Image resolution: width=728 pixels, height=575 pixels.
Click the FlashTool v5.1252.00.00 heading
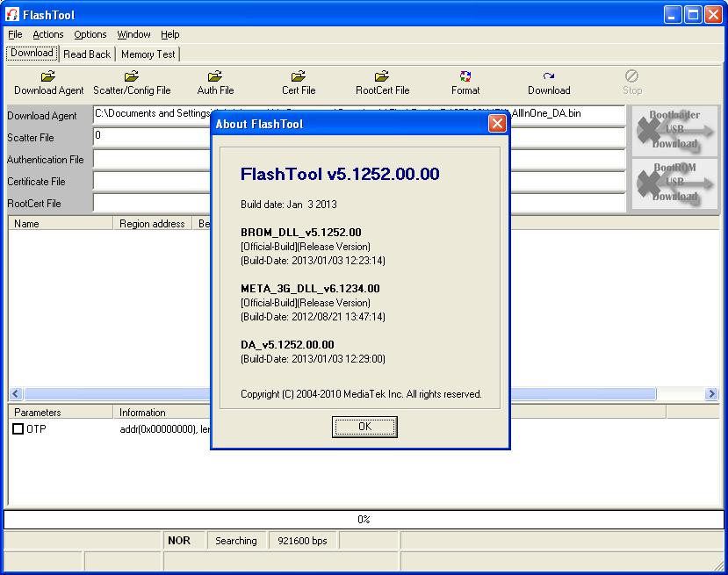pos(340,174)
